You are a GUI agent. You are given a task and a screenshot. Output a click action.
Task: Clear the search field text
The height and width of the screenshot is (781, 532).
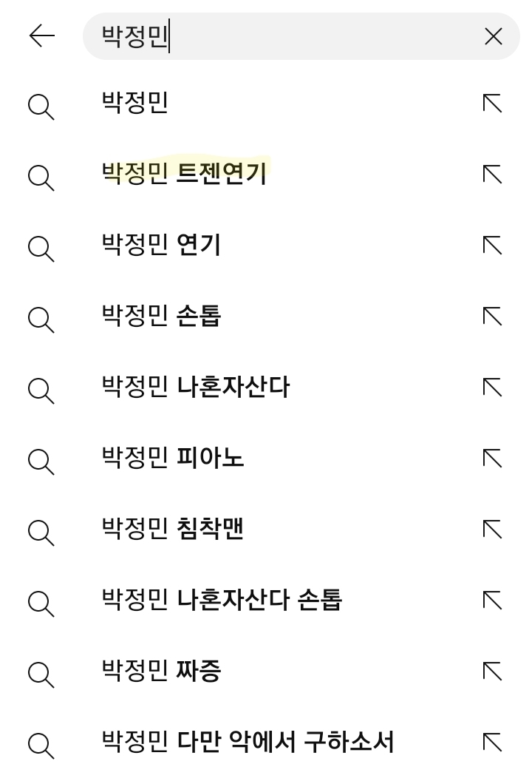click(493, 36)
